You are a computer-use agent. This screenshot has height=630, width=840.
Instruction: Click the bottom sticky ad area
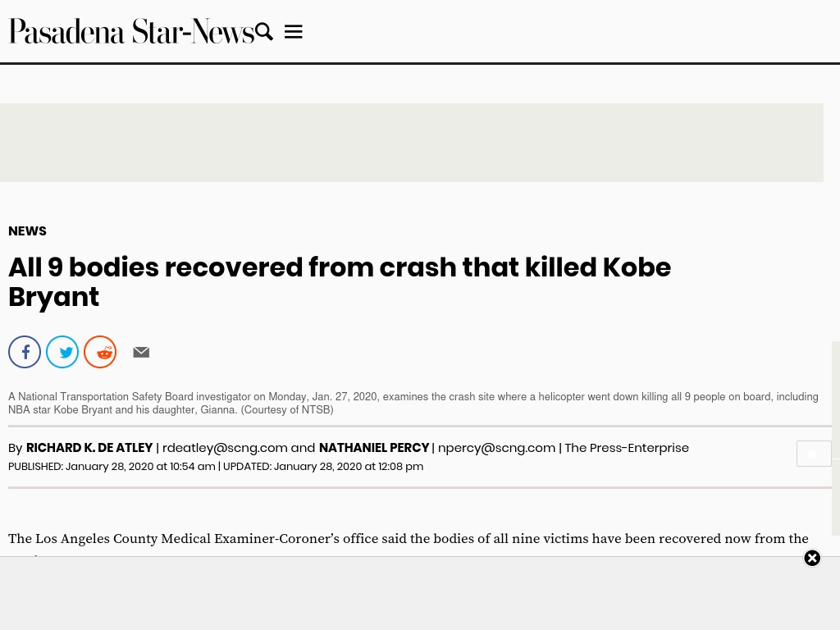420,594
